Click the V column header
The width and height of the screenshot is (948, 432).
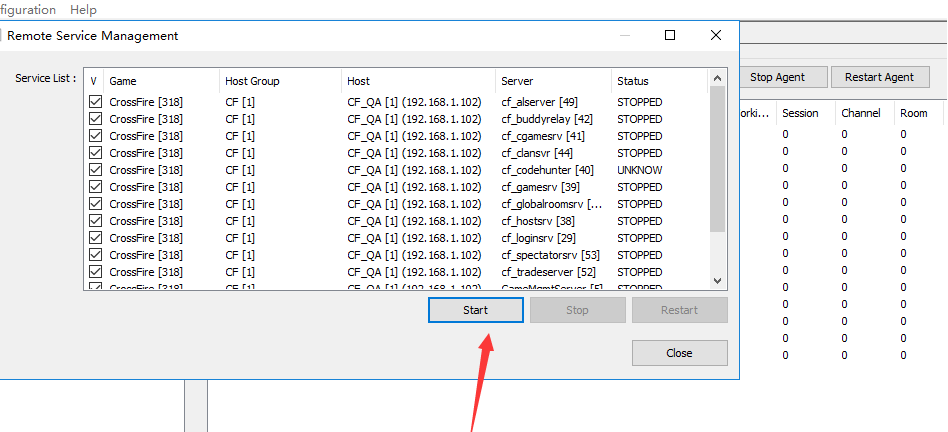coord(94,81)
